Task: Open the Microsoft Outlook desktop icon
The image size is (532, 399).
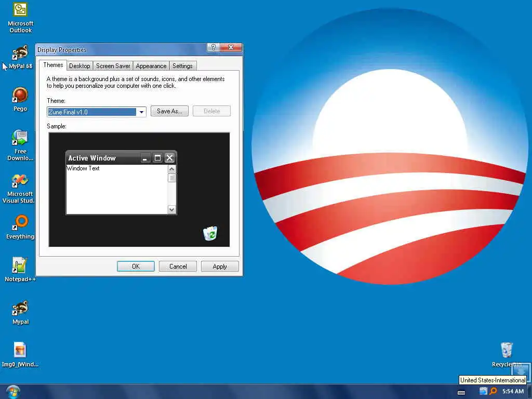Action: coord(20,18)
